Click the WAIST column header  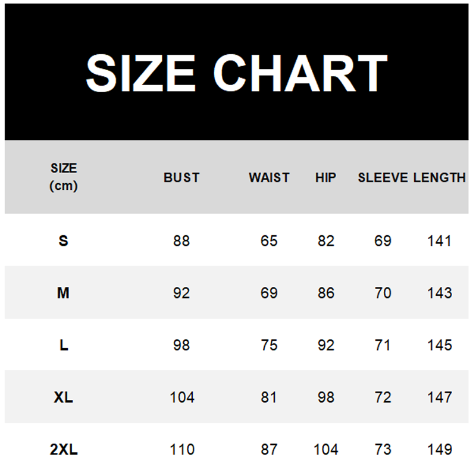click(269, 177)
